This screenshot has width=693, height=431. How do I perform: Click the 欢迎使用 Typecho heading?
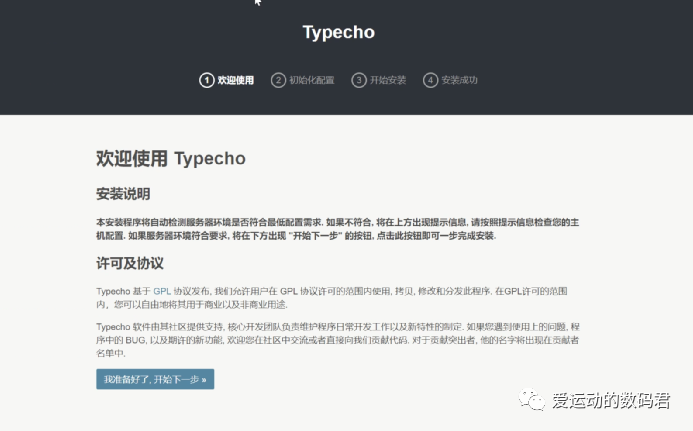pos(171,159)
